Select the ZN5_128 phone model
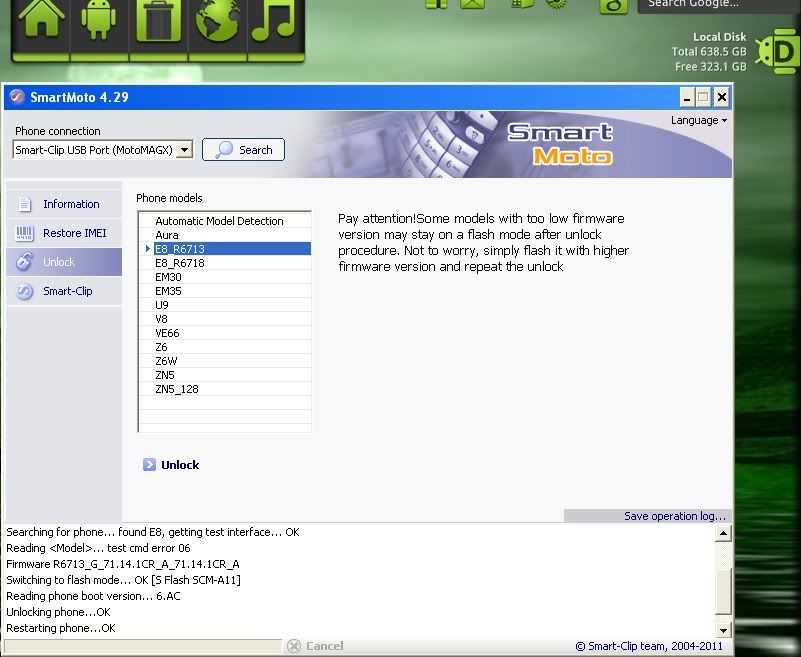801x657 pixels. click(177, 389)
